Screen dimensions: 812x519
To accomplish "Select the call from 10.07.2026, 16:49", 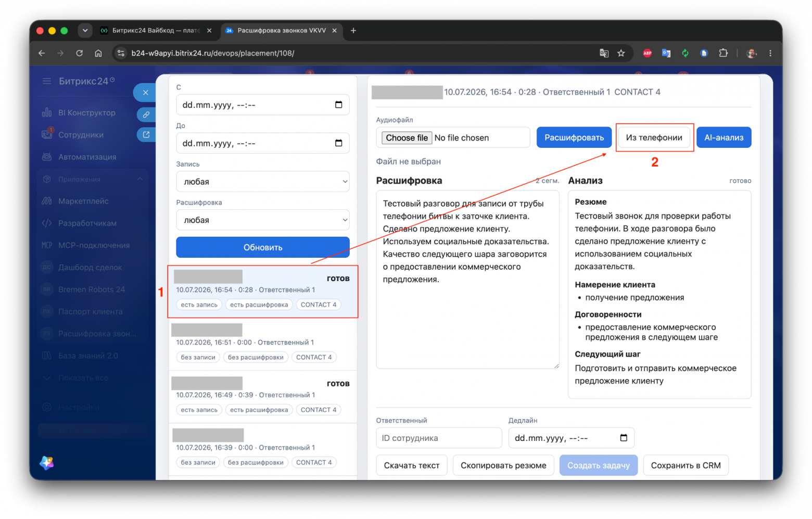I will (x=262, y=396).
